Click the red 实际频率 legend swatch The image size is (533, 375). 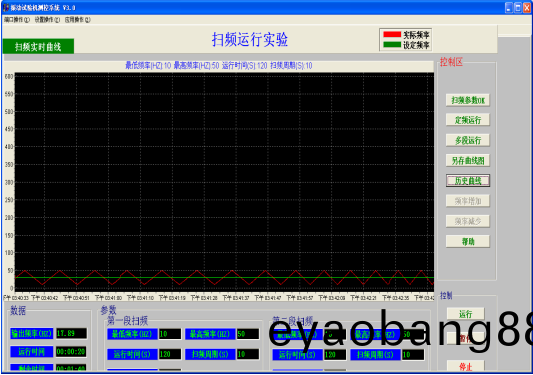coord(392,34)
